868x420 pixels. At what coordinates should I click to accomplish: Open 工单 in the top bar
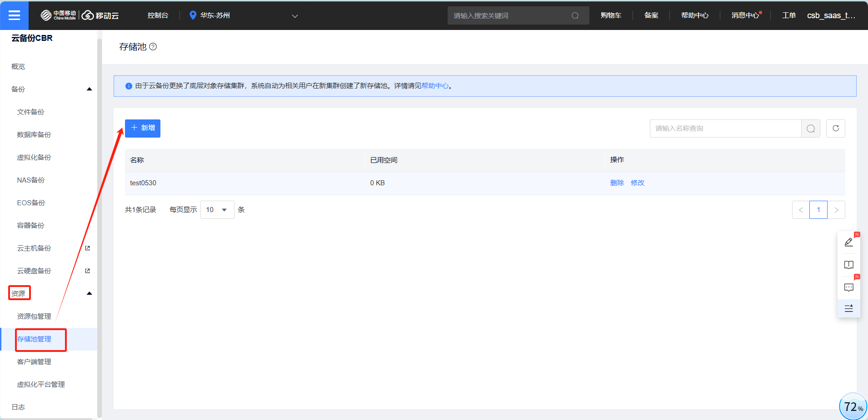[789, 15]
